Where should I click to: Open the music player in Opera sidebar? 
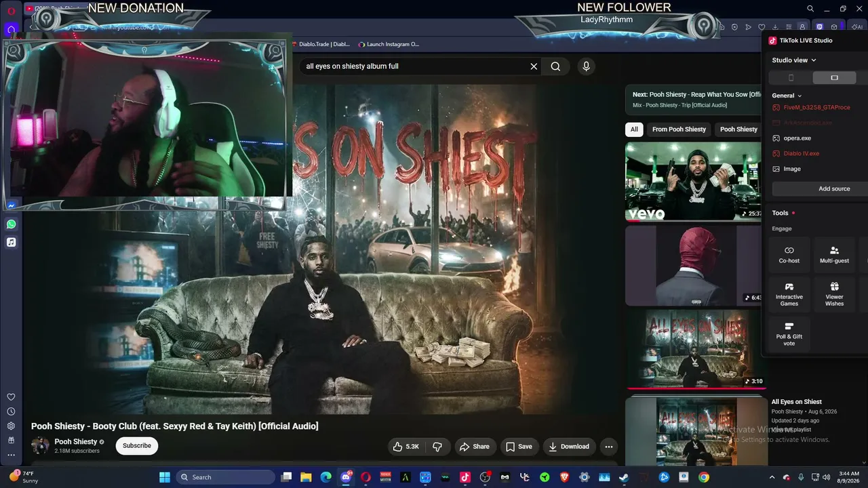(11, 242)
